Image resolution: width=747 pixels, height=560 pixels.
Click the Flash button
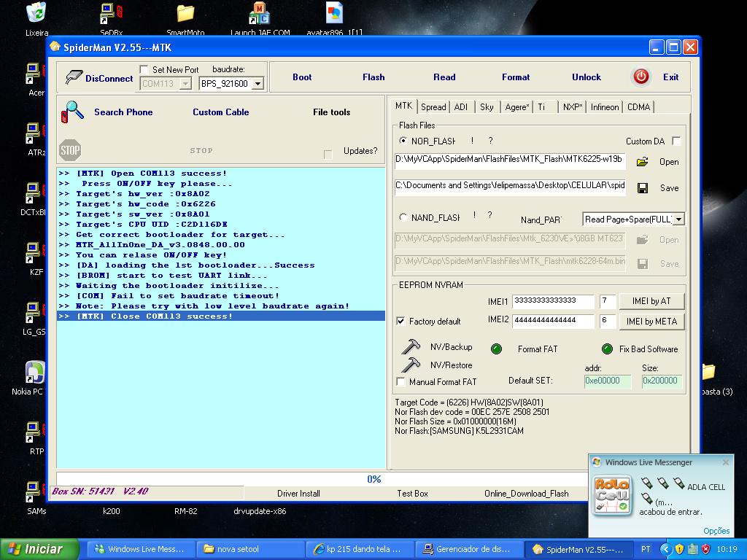click(x=373, y=77)
